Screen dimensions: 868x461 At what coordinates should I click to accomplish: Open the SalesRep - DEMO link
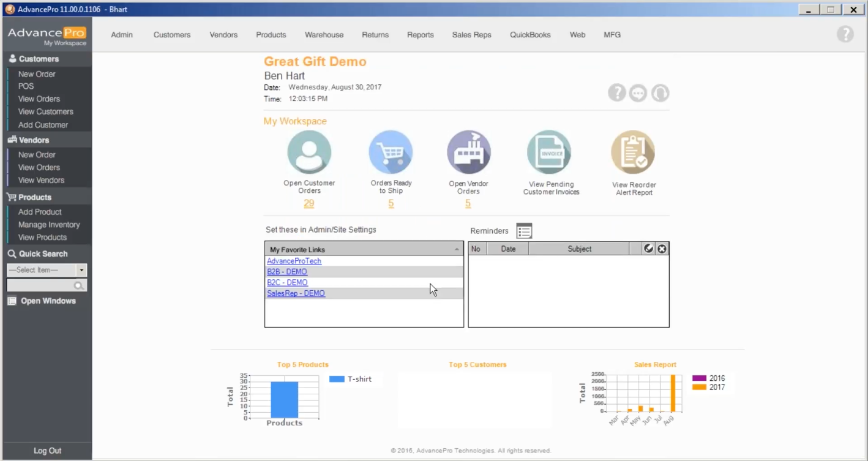(296, 293)
